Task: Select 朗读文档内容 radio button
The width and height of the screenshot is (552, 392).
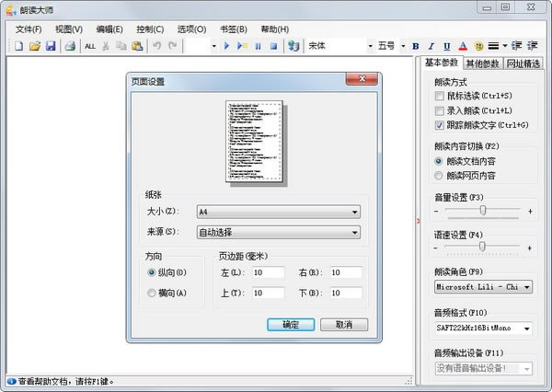Action: tap(438, 161)
